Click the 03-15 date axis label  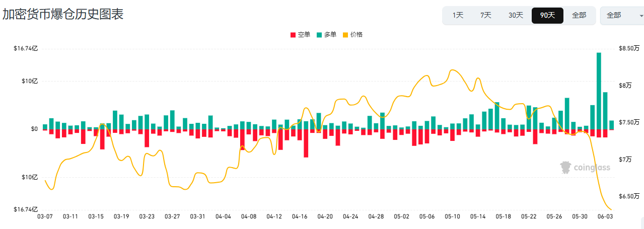pos(96,216)
